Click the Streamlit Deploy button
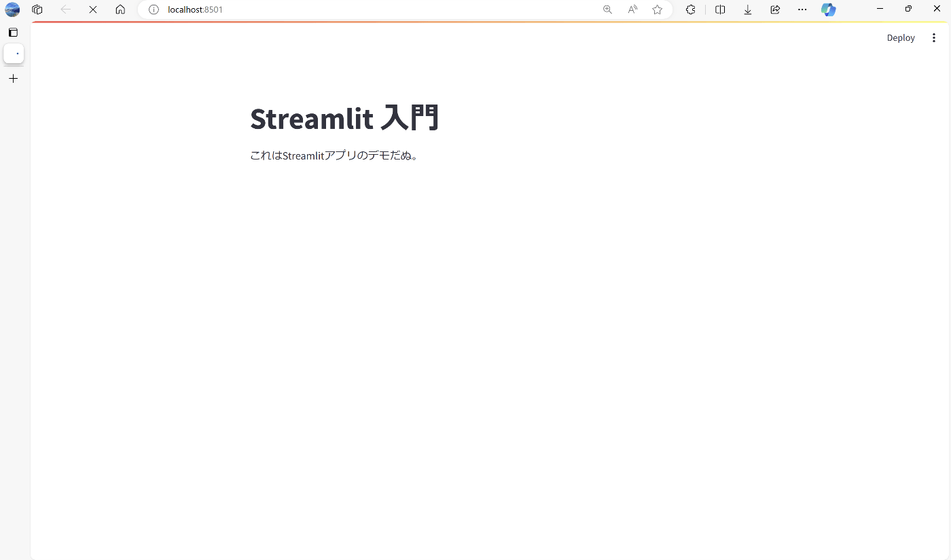Image resolution: width=951 pixels, height=560 pixels. click(901, 38)
